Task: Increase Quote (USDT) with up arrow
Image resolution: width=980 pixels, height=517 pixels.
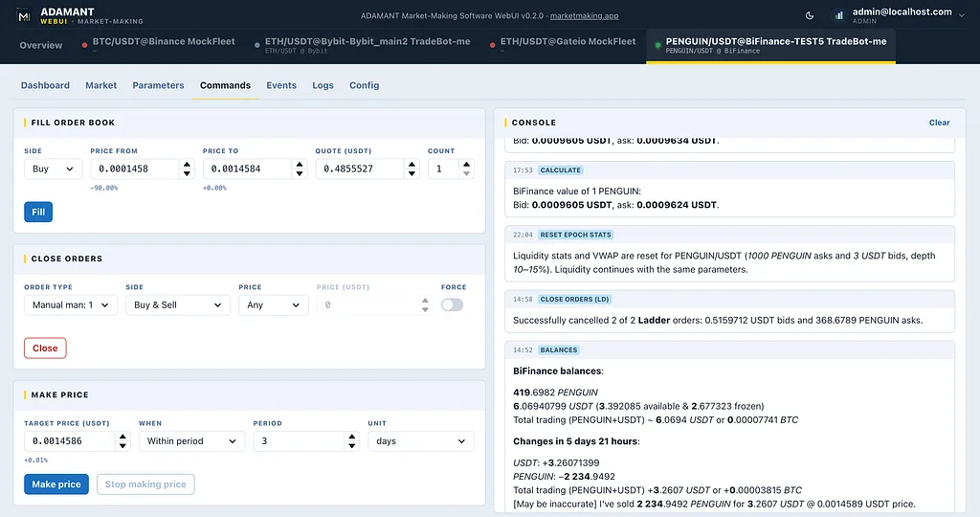Action: pyautogui.click(x=412, y=165)
